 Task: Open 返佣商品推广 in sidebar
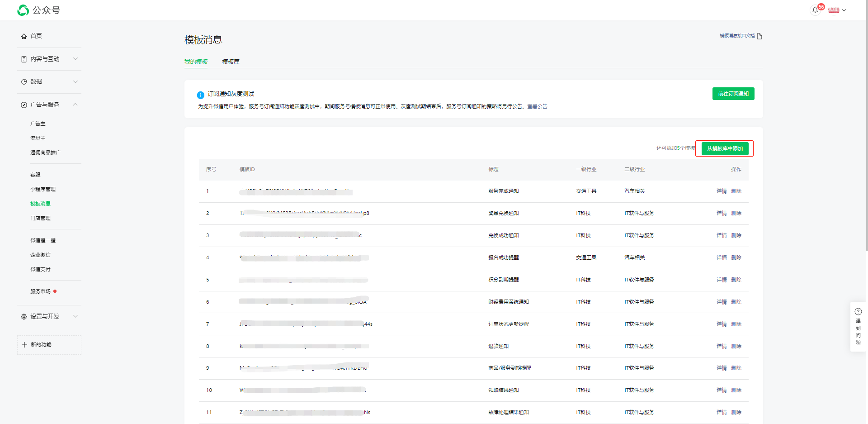click(x=45, y=152)
